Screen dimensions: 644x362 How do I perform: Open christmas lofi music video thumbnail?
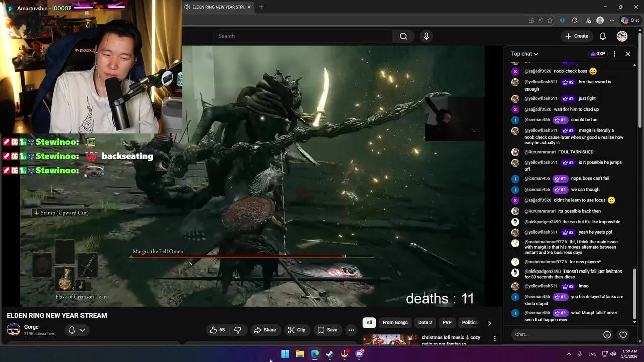point(390,340)
